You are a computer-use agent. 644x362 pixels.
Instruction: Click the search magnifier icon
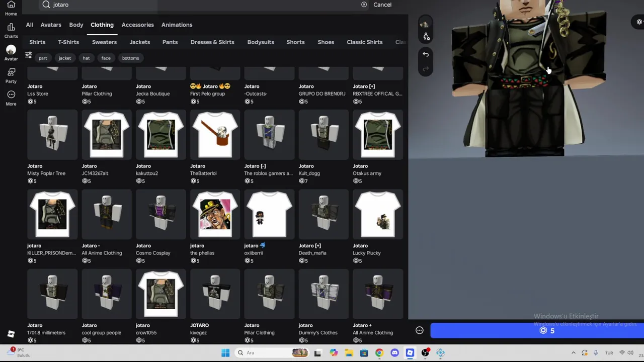click(x=46, y=5)
